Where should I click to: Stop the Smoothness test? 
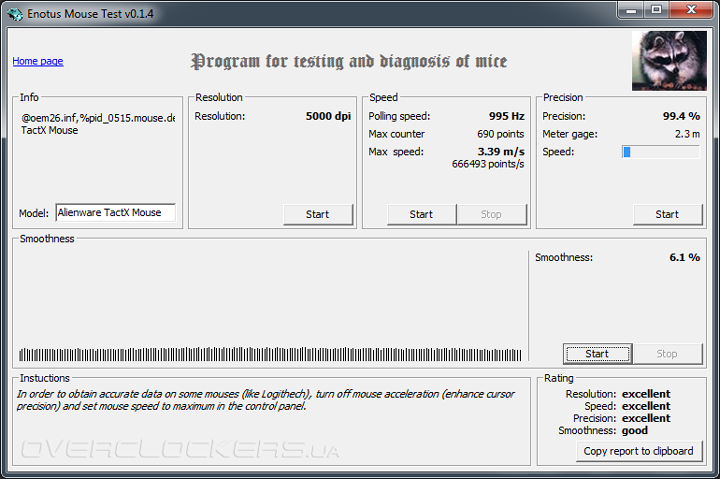pyautogui.click(x=667, y=354)
